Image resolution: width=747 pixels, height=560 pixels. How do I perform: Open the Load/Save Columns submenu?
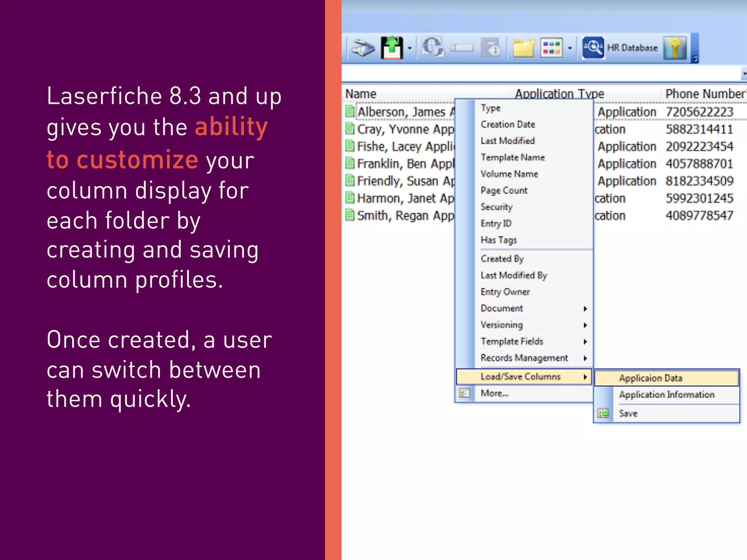click(524, 377)
